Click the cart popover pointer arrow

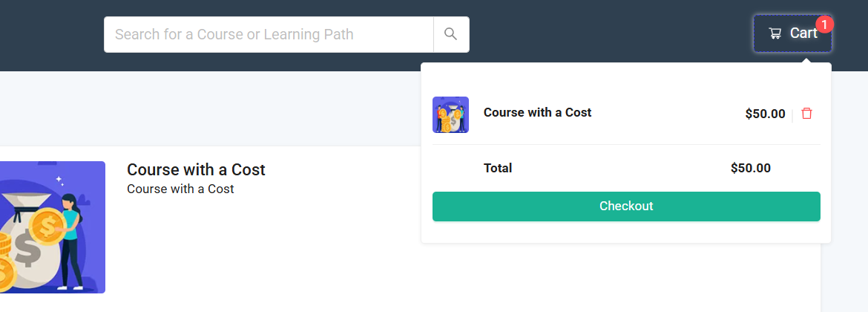(x=806, y=59)
